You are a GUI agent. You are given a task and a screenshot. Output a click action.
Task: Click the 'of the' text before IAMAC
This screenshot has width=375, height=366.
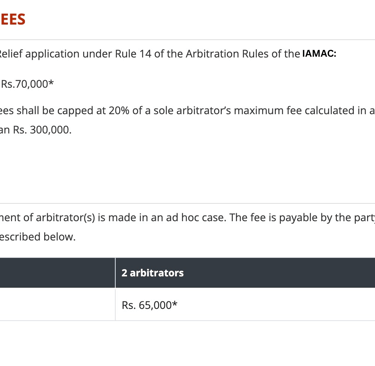(285, 54)
